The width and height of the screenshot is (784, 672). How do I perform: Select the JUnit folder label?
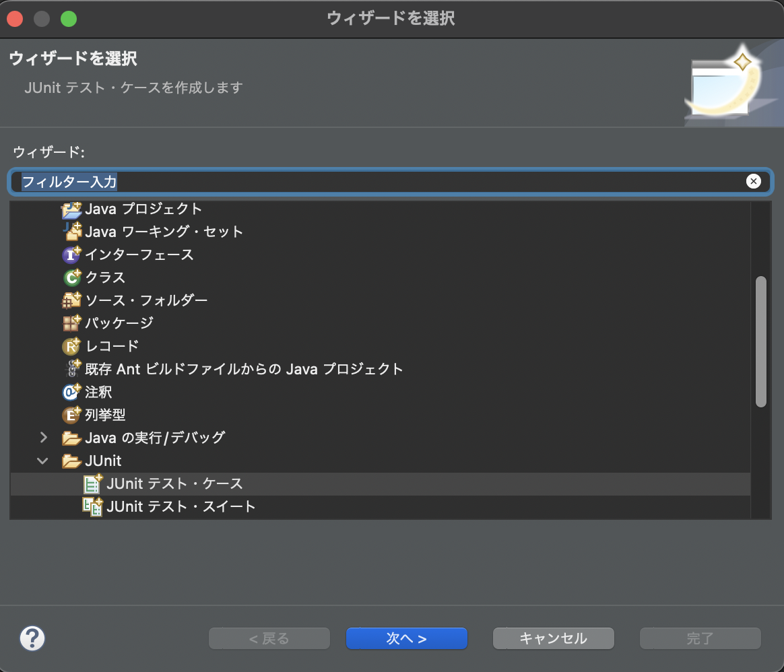coord(103,461)
